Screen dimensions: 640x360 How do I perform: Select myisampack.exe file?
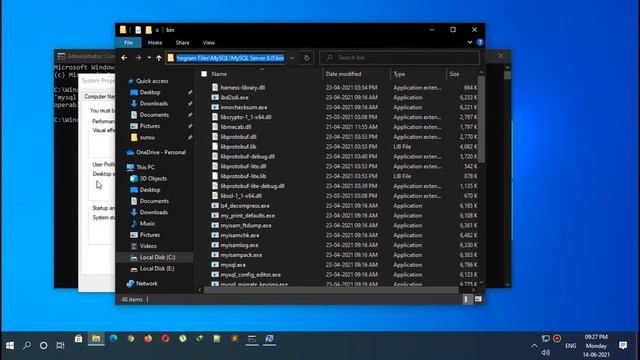point(241,255)
